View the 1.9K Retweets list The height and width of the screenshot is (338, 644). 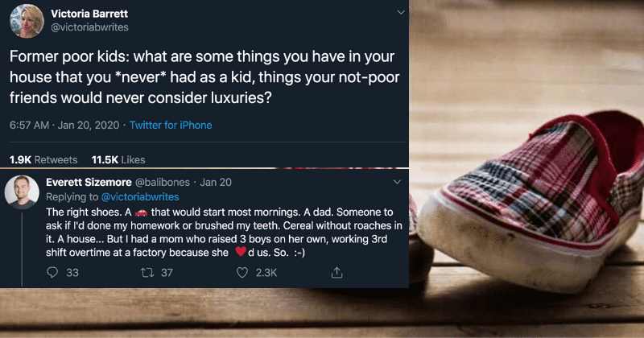(43, 159)
